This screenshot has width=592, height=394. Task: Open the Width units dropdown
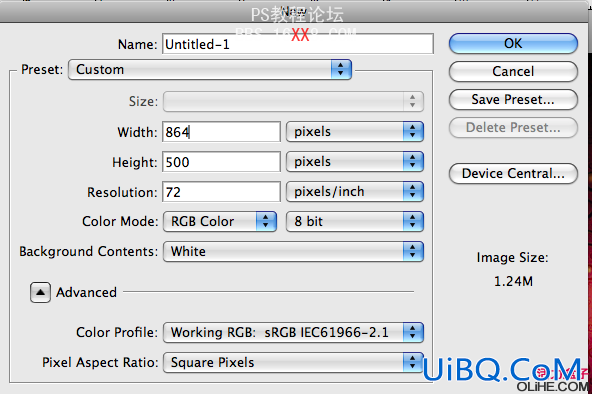(355, 131)
